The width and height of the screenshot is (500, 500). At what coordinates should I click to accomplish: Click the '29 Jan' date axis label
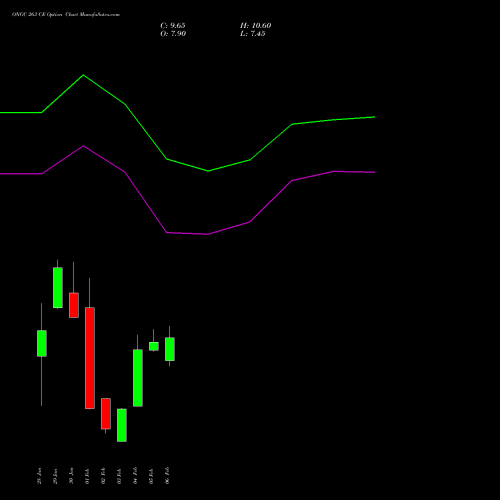pyautogui.click(x=55, y=476)
